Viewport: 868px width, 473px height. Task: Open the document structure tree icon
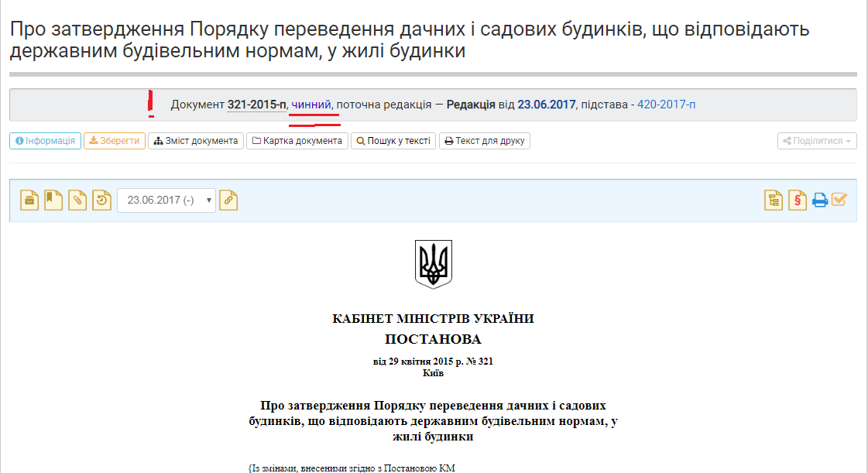774,201
